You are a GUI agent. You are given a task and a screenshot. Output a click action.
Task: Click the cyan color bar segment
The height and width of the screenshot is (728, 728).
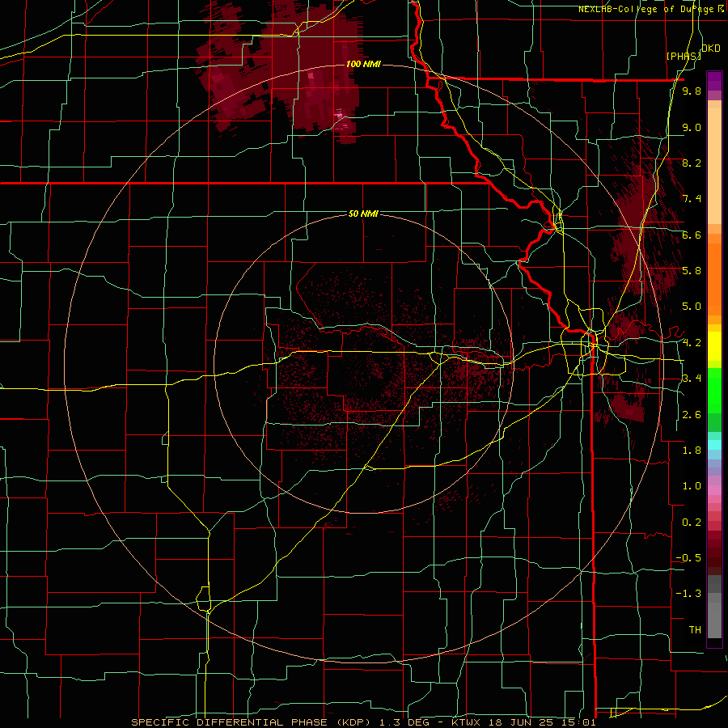(x=714, y=445)
